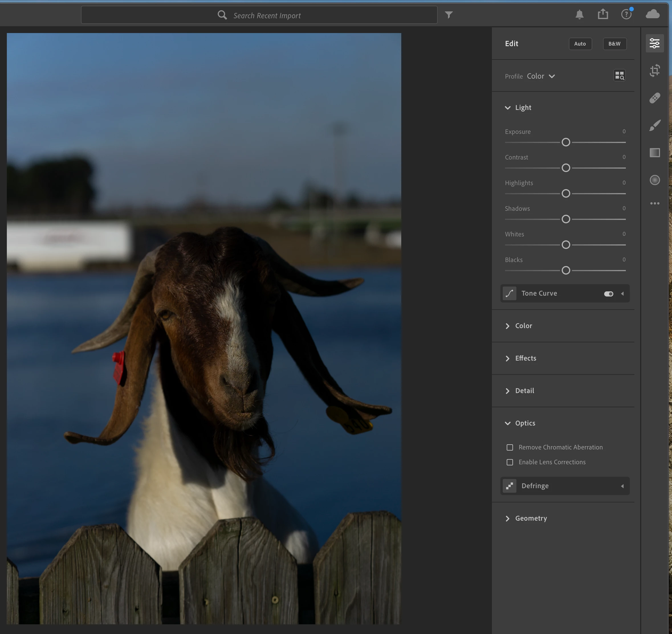Screen dimensions: 672x634
Task: Open the Profile Color dropdown
Action: 541,76
